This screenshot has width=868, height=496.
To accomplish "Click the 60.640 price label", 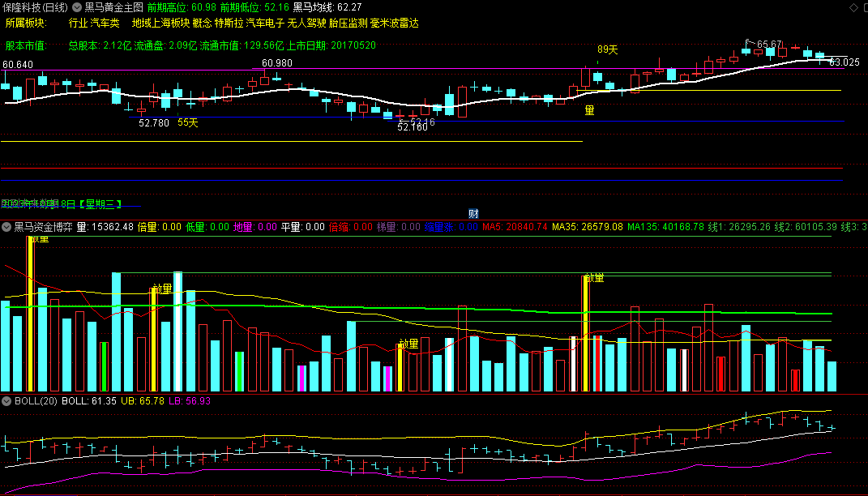I will click(18, 65).
